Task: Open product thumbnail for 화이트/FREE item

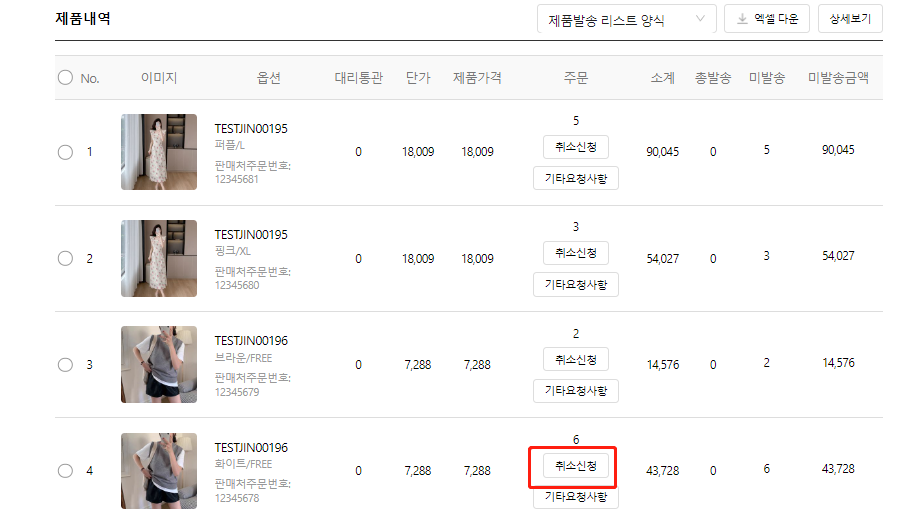Action: [x=159, y=471]
